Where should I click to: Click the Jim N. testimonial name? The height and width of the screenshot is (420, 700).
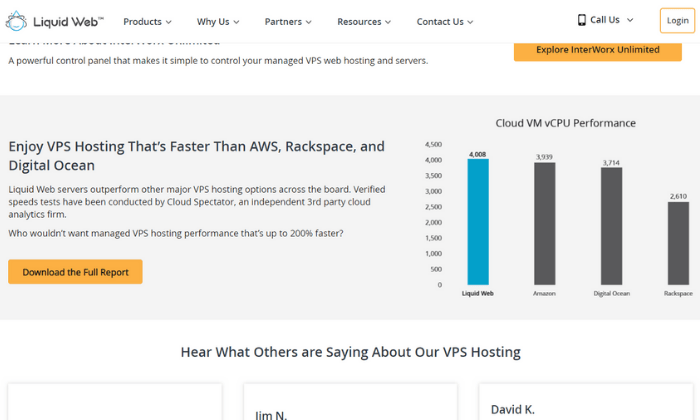click(271, 415)
